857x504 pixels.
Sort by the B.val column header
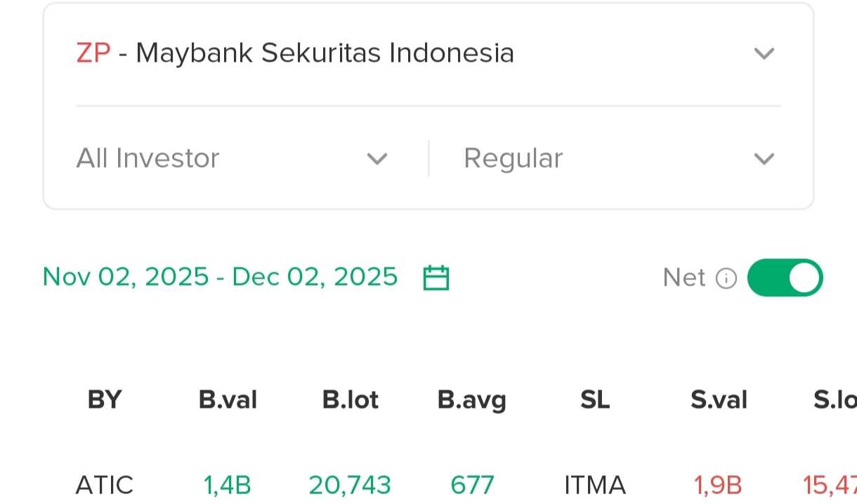pos(228,400)
